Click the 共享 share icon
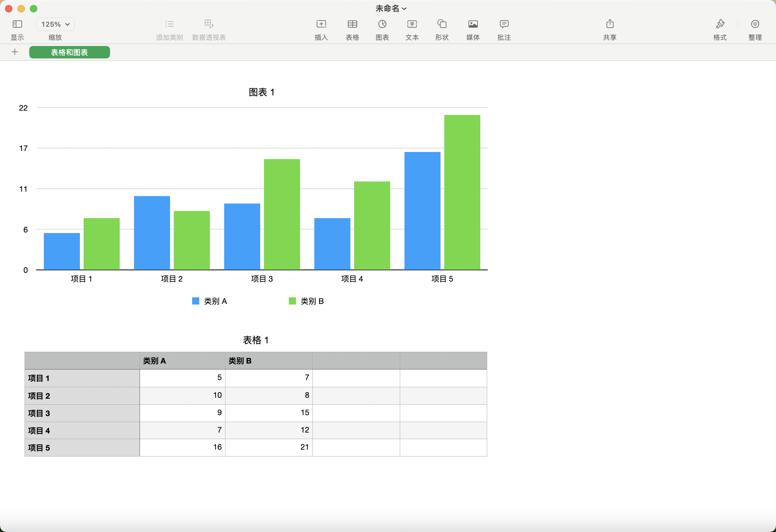The width and height of the screenshot is (776, 532). coord(610,24)
